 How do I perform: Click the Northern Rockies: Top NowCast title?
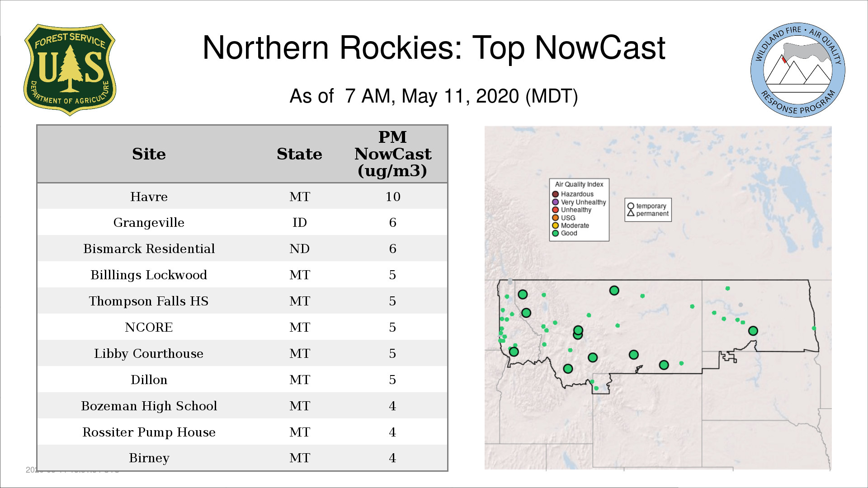coord(434,48)
